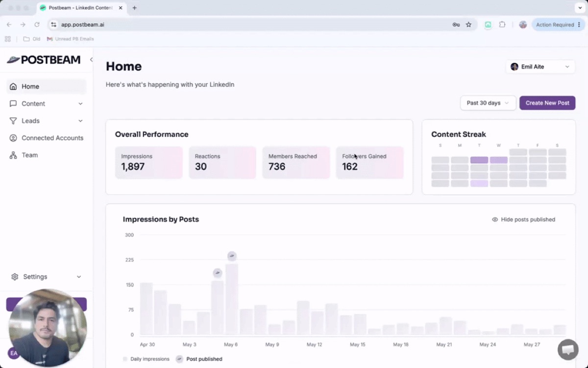Open the tab search dropdown arrow
Viewport: 588px width, 368px height.
[581, 8]
